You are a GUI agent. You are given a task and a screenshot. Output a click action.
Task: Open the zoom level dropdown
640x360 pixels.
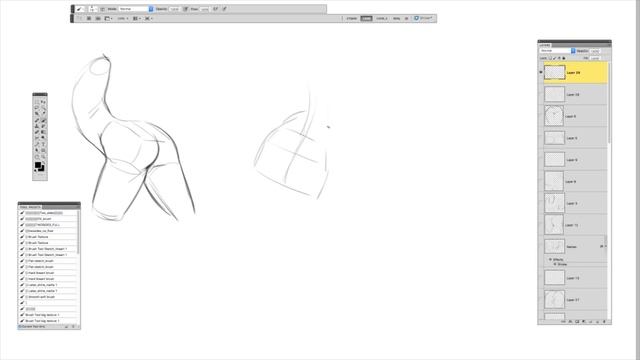click(122, 18)
